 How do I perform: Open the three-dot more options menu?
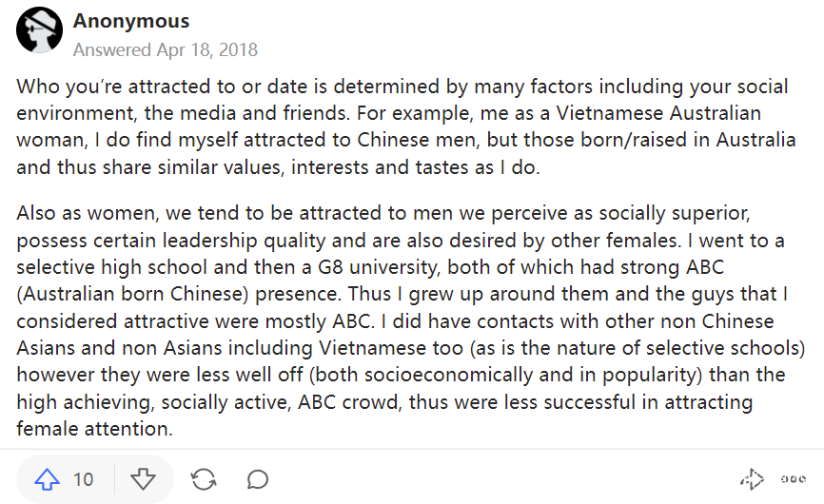coord(793,479)
